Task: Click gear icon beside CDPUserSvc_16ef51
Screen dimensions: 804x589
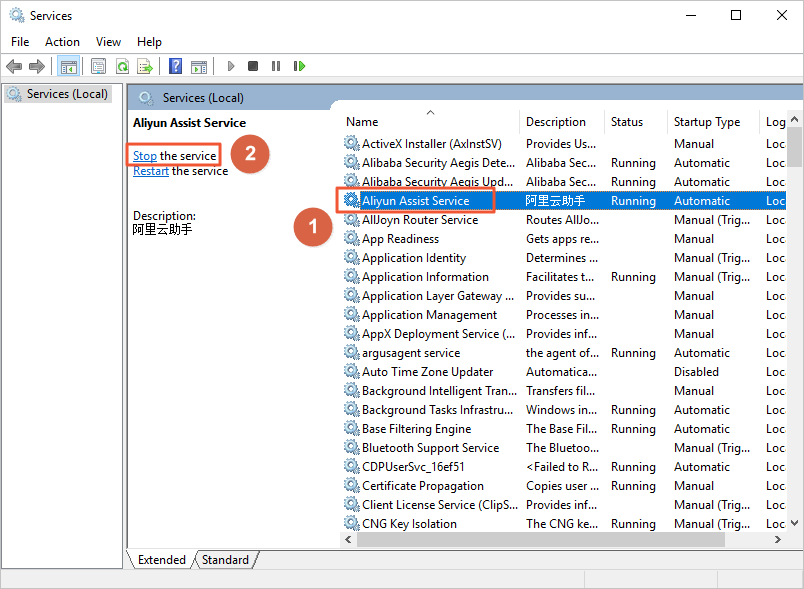Action: point(352,466)
